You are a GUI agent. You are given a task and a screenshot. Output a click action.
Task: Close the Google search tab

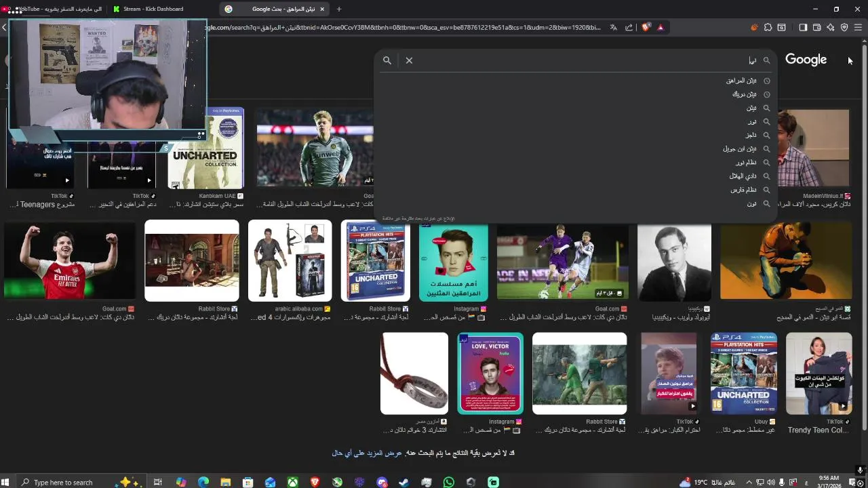tap(322, 9)
